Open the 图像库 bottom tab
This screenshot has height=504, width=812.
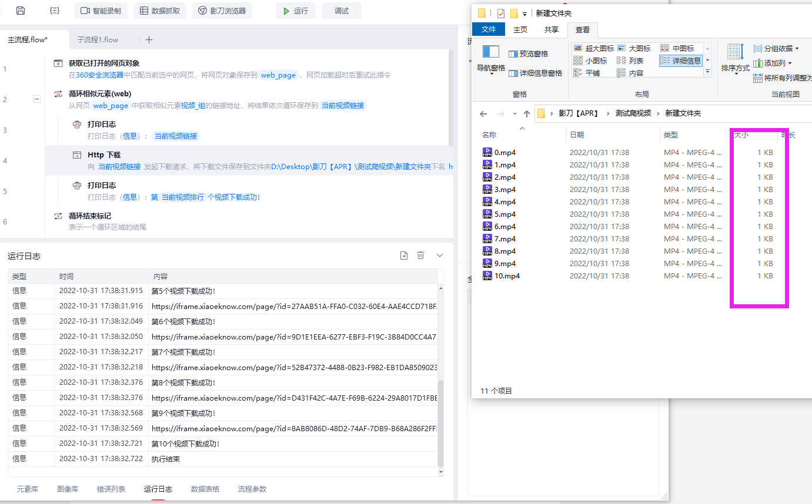[x=68, y=489]
